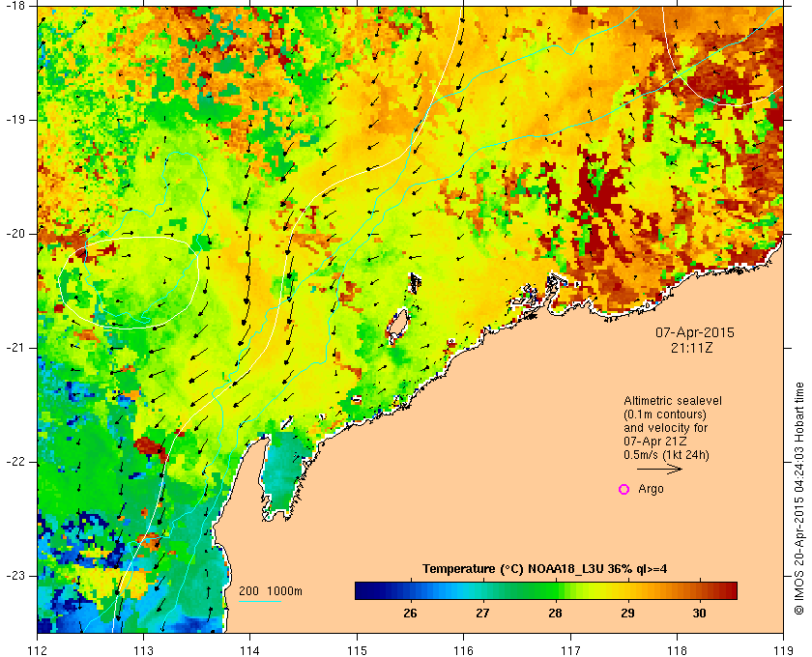Viewport: 812px width, 657px height.
Task: Click the latitude axis label -21
Action: click(14, 348)
